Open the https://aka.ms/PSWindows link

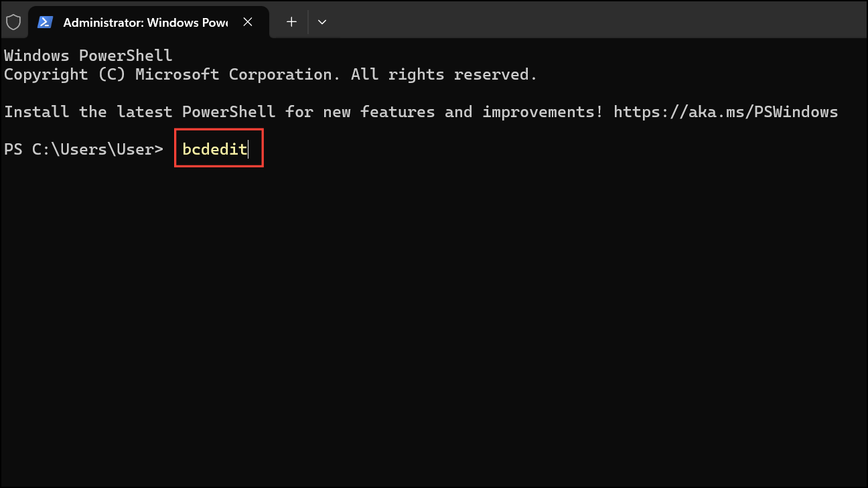coord(725,112)
